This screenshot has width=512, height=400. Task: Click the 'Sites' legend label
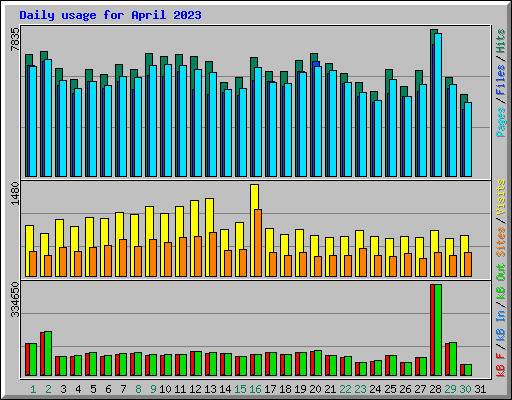pyautogui.click(x=501, y=242)
